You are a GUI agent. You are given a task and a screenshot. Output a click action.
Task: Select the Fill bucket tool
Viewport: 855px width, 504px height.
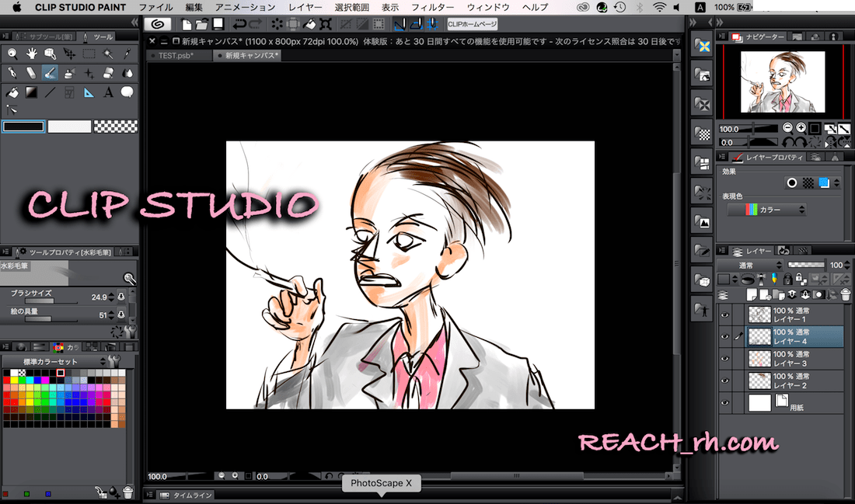coord(12,92)
